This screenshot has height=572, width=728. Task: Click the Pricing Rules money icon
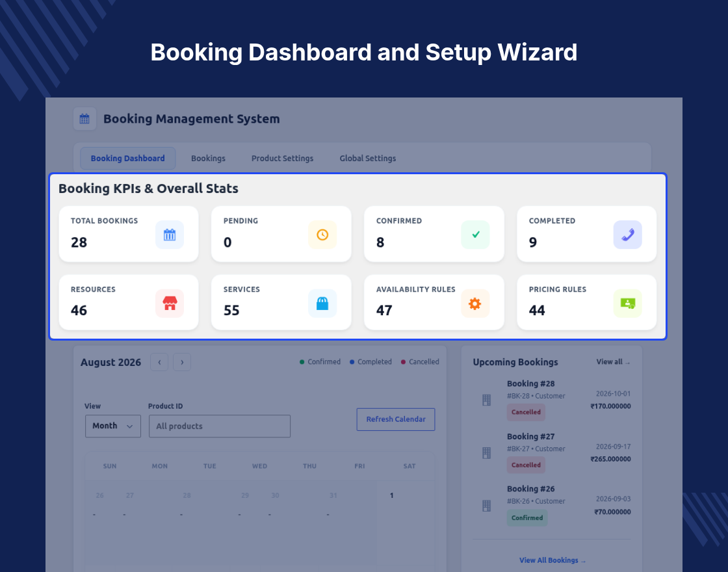[628, 304]
